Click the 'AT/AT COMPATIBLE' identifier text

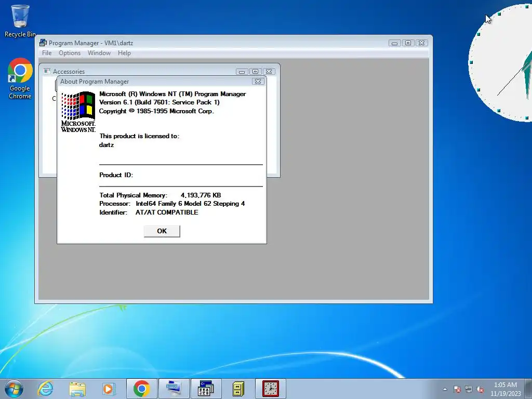click(x=167, y=212)
